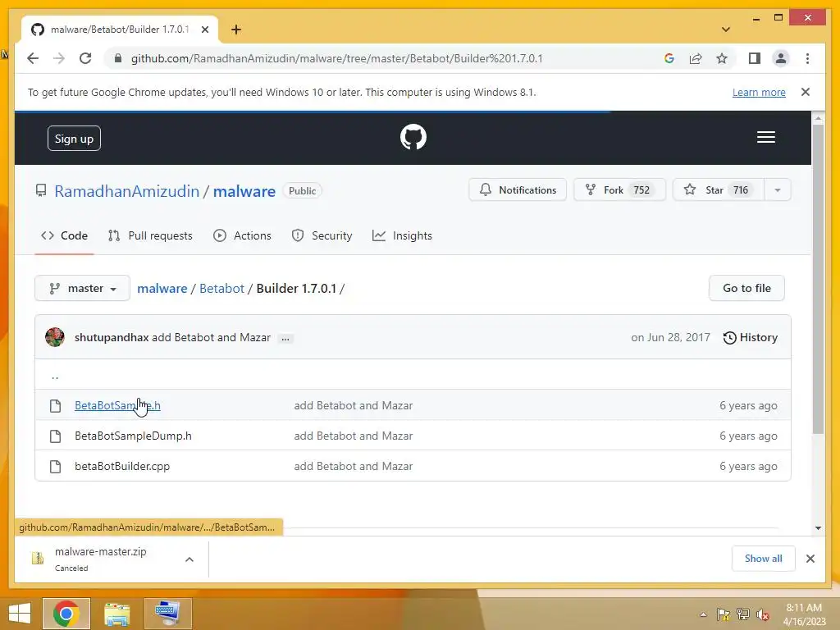Click commit message in BetaBotSampleDump.h row

click(x=353, y=436)
